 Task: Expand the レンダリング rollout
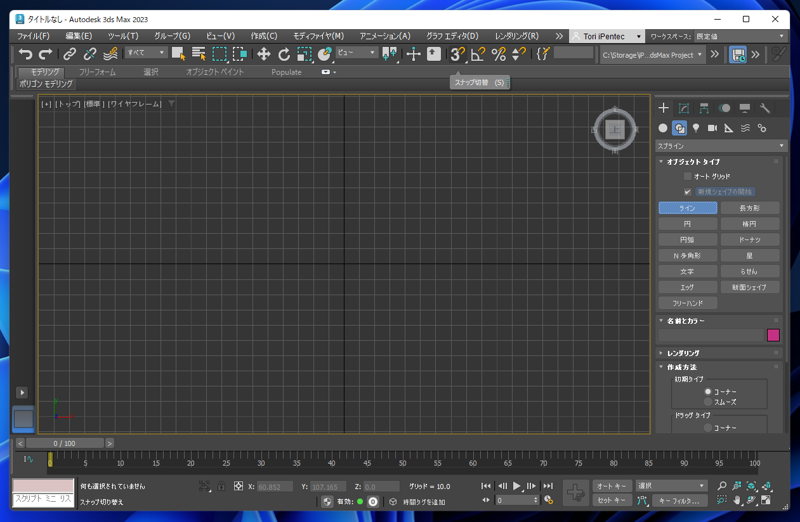[683, 353]
